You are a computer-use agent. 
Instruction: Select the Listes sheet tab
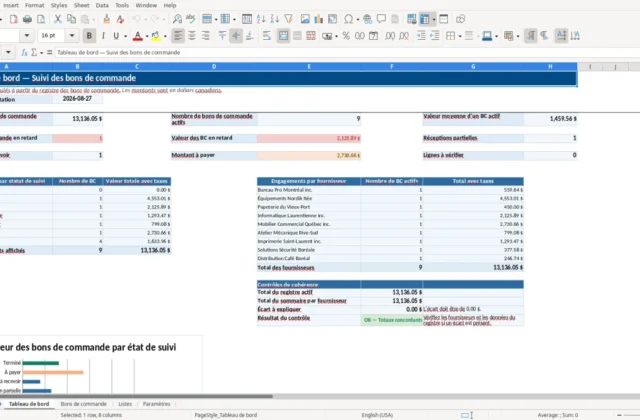[125, 404]
